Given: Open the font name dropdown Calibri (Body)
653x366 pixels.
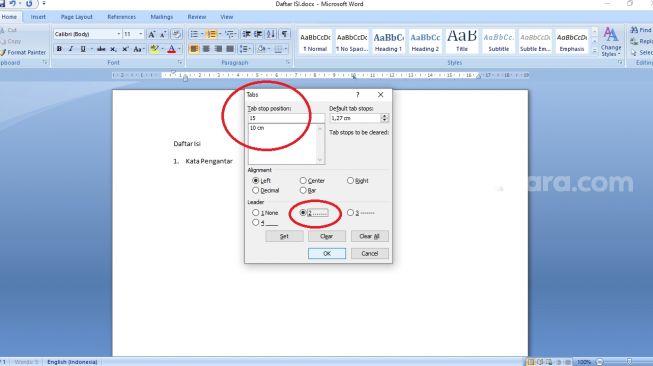Looking at the screenshot, I should 87,34.
